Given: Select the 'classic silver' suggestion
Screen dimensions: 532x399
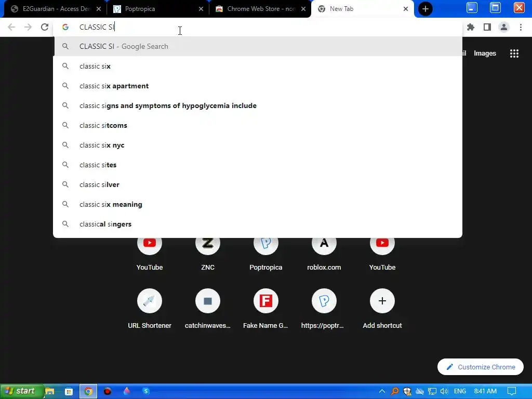Looking at the screenshot, I should [258, 184].
